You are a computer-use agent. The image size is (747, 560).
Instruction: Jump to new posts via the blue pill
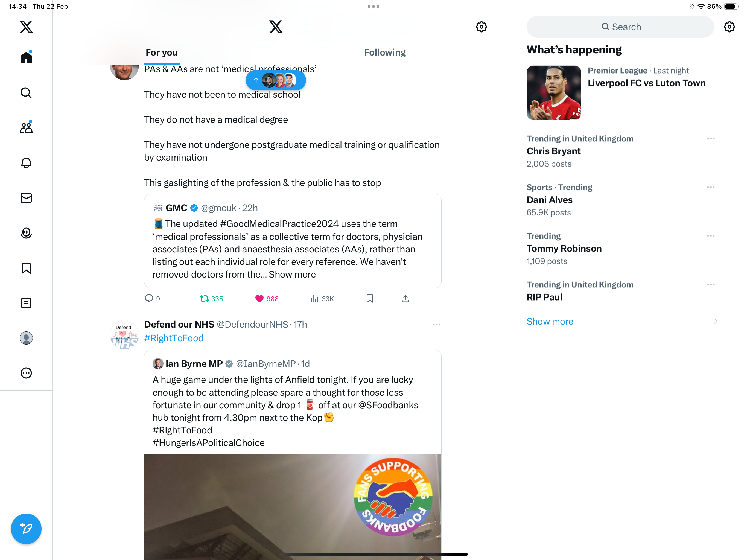click(276, 80)
